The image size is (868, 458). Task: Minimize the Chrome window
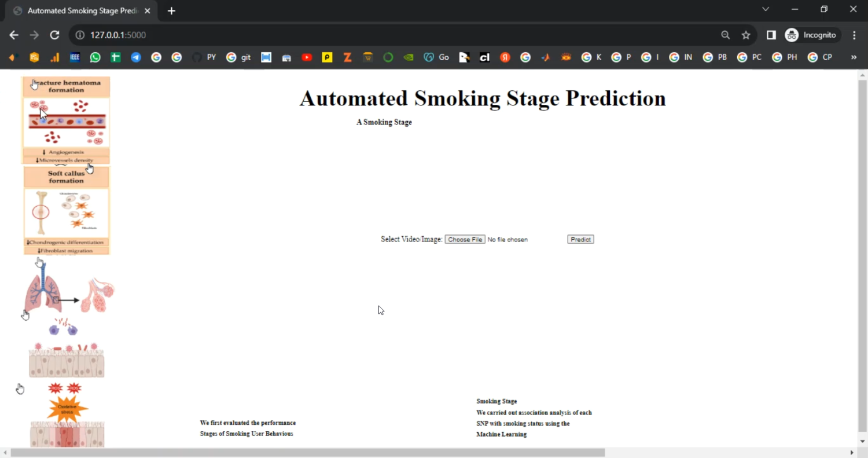(795, 9)
